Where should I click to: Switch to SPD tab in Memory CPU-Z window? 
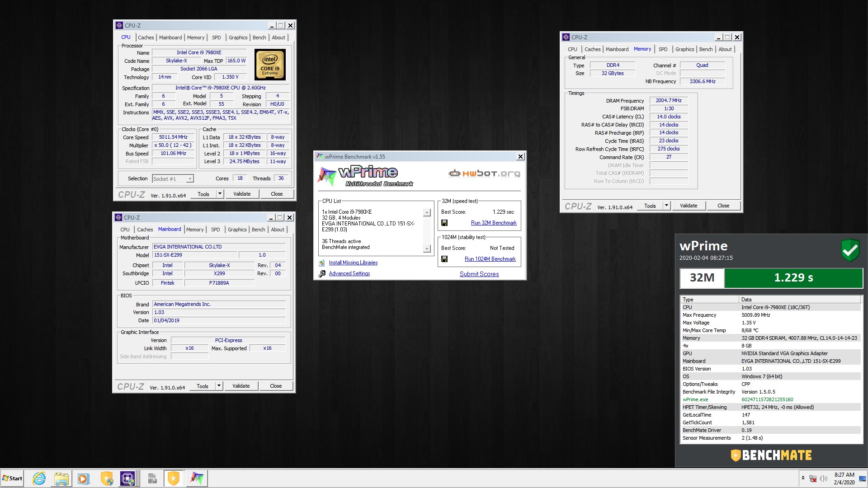[663, 49]
